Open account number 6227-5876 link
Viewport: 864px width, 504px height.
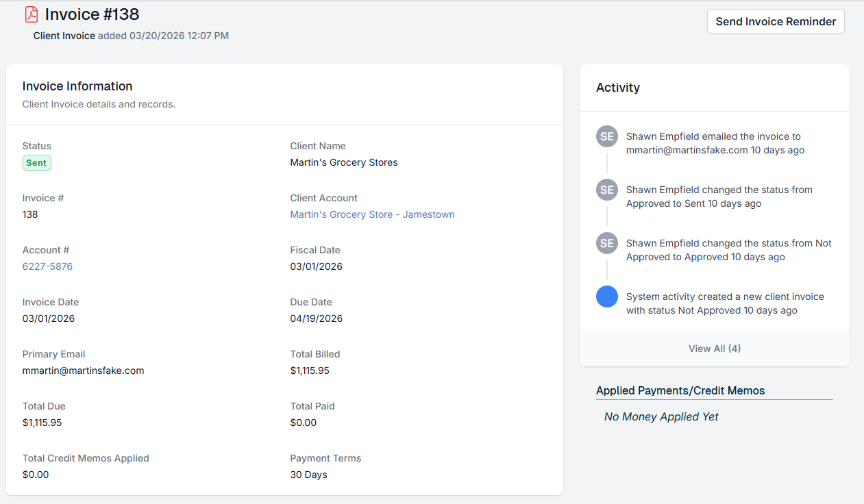coord(47,266)
